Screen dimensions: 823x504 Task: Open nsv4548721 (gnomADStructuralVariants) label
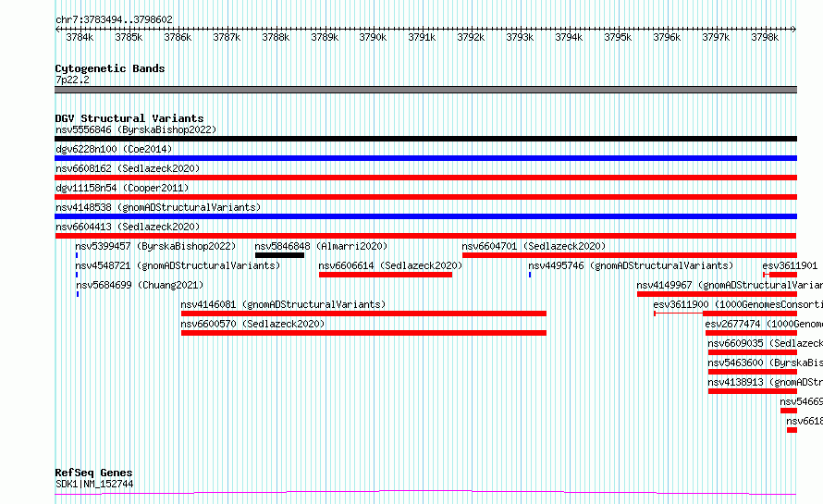(178, 265)
